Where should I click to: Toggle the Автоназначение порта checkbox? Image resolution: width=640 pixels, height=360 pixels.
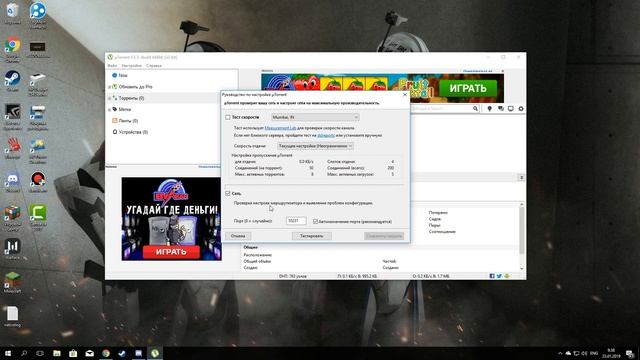[x=315, y=221]
